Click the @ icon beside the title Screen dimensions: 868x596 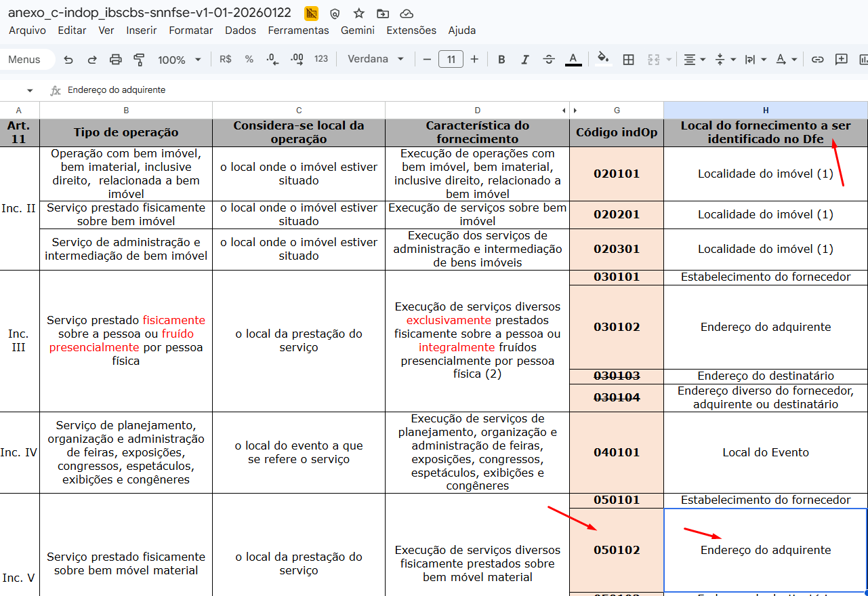point(335,14)
